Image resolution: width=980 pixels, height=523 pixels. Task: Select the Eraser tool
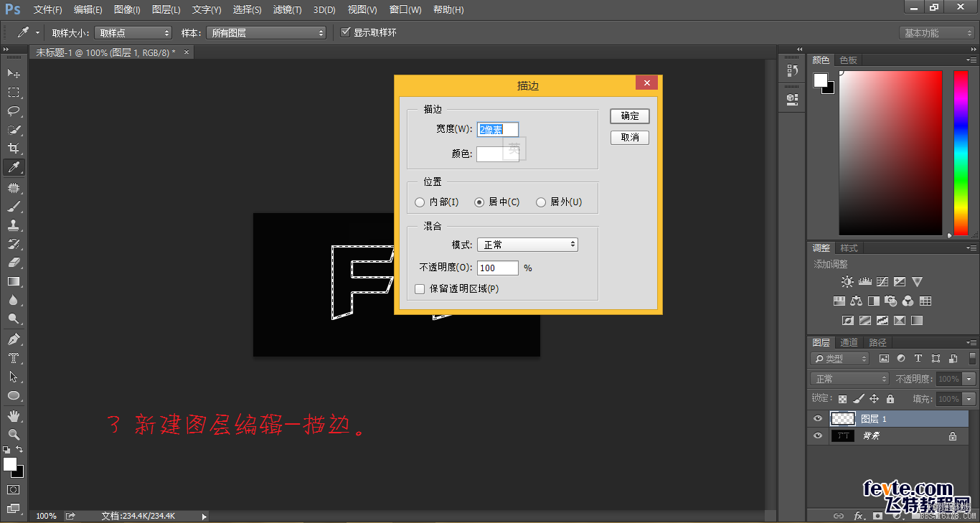tap(13, 263)
